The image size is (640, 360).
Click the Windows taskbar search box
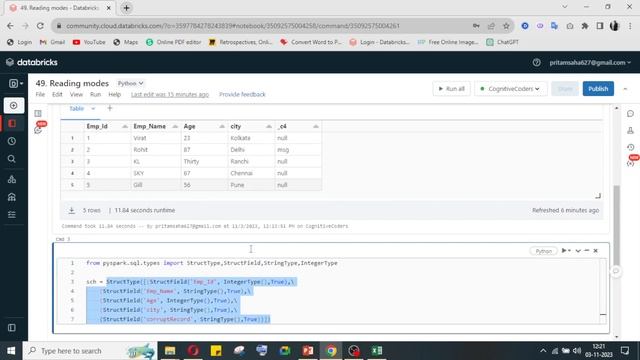click(90, 351)
